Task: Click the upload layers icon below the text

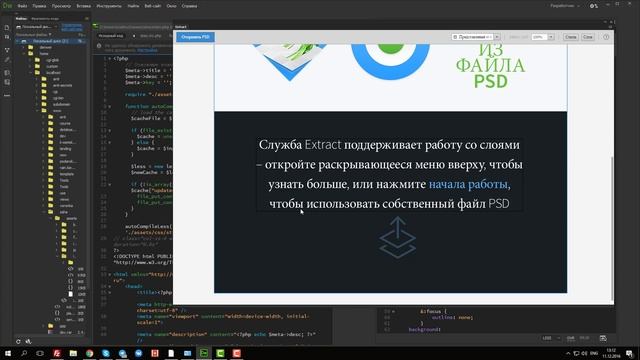Action: 398,238
